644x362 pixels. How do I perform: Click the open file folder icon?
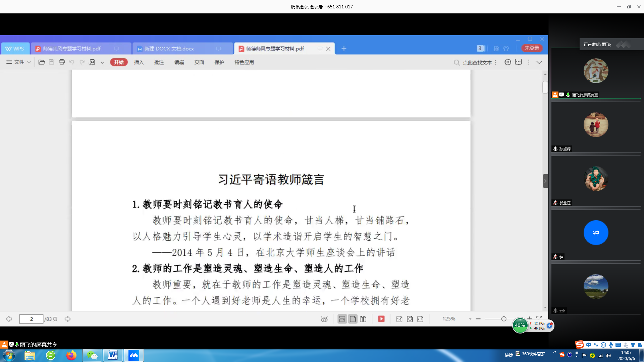coord(42,62)
